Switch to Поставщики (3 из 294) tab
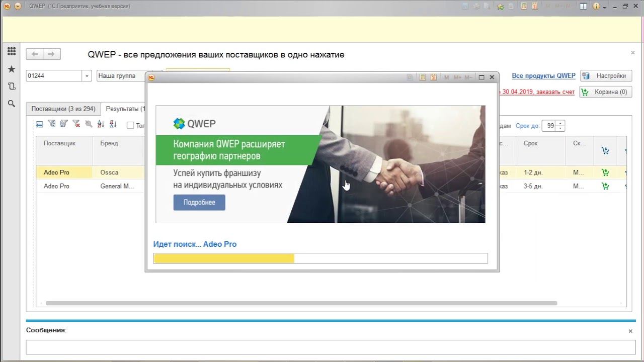This screenshot has width=644, height=362. [63, 109]
